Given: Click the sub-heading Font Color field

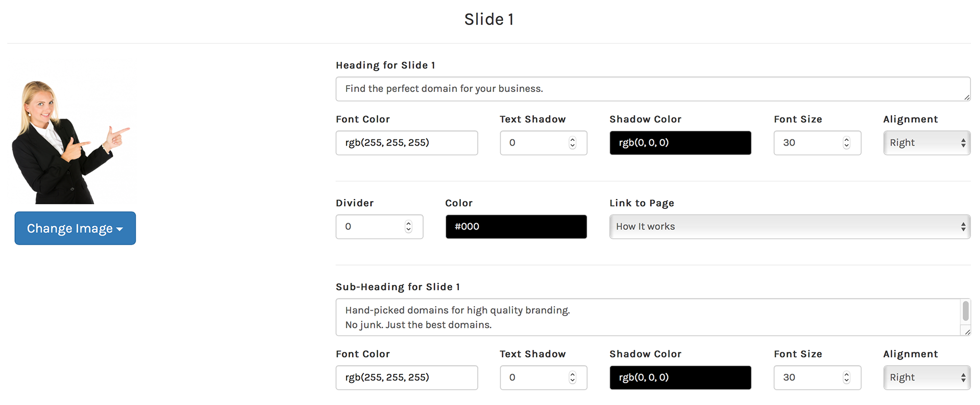Looking at the screenshot, I should [406, 378].
